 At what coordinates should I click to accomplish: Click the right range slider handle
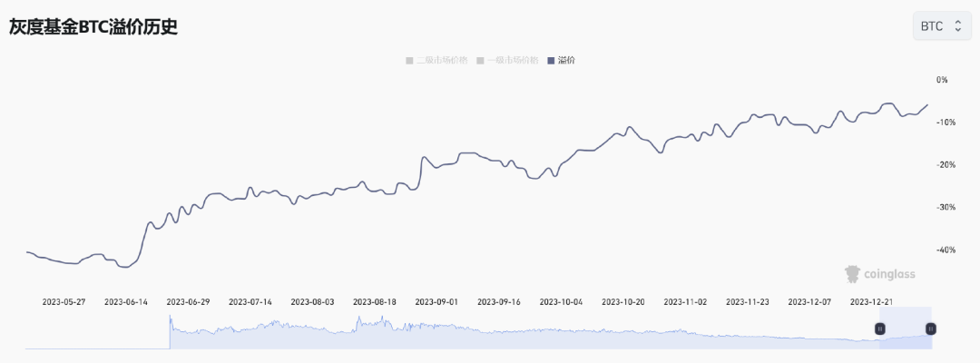coord(930,328)
